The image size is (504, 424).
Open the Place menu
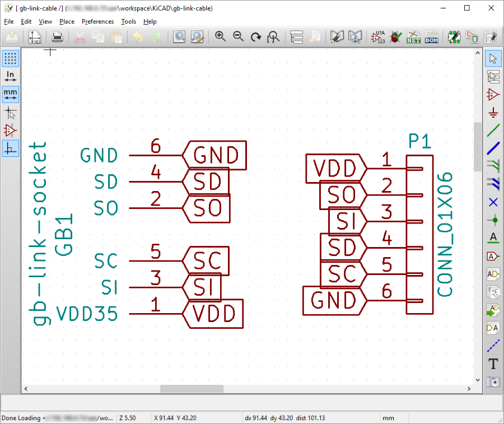click(67, 21)
